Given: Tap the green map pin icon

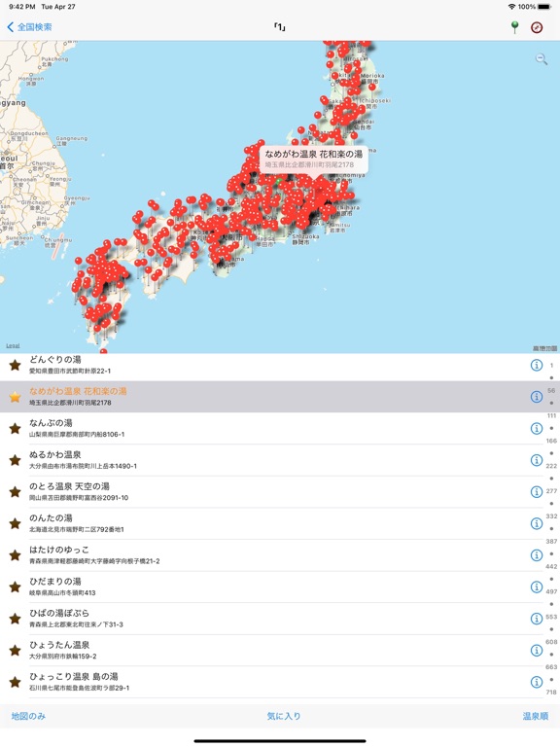Looking at the screenshot, I should tap(514, 27).
